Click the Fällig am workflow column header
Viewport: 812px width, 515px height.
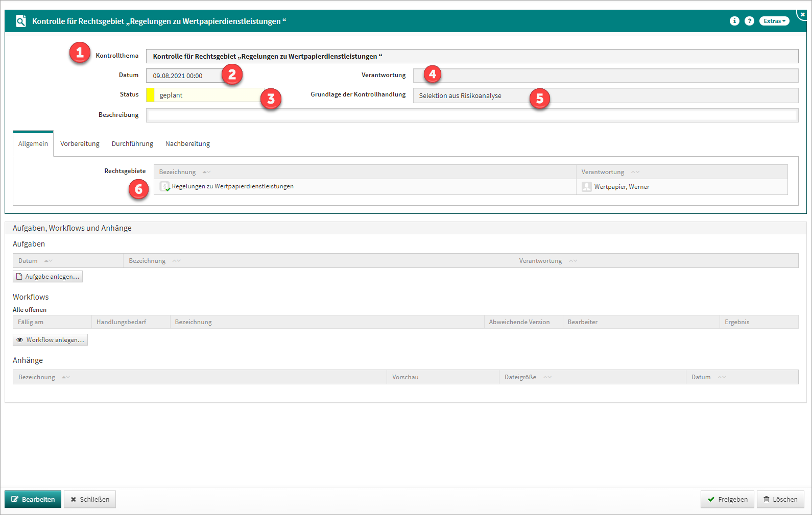(x=52, y=322)
